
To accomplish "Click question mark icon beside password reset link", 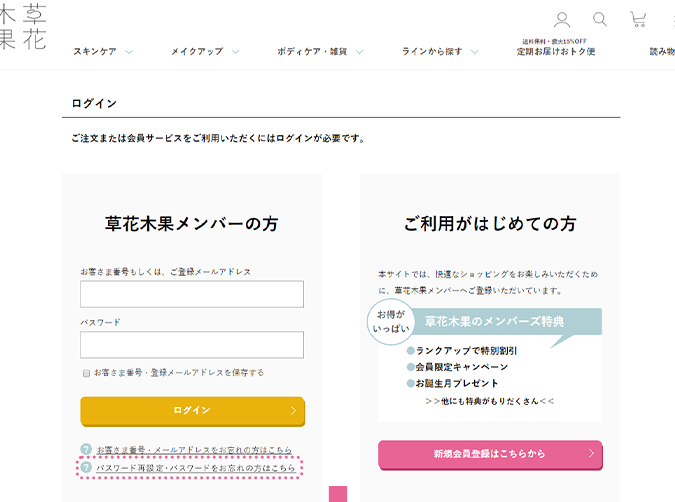I will [x=86, y=467].
